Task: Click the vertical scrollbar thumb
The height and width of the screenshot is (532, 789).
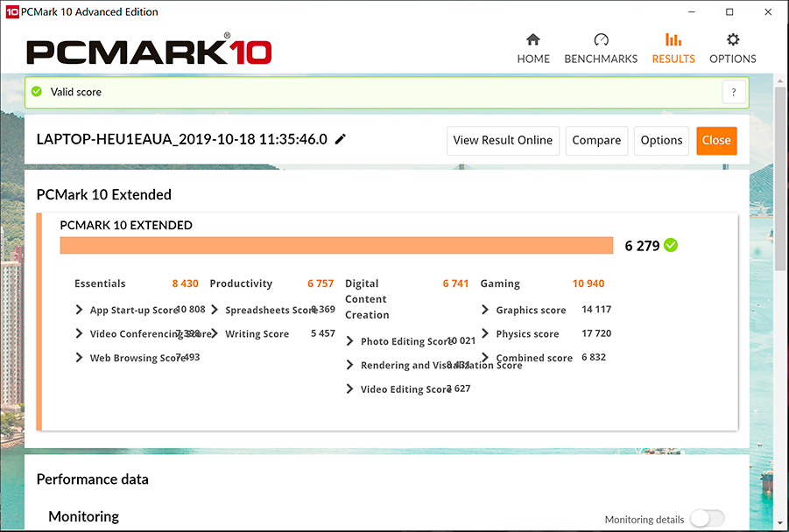Action: coord(780,179)
